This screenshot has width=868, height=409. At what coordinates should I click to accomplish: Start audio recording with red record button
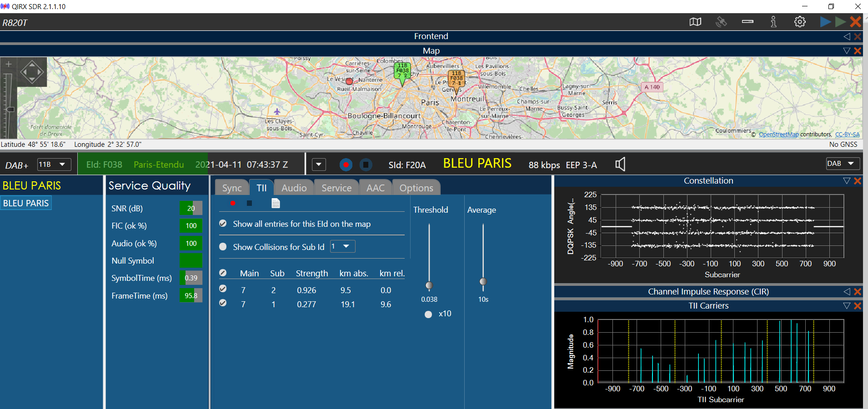[346, 165]
